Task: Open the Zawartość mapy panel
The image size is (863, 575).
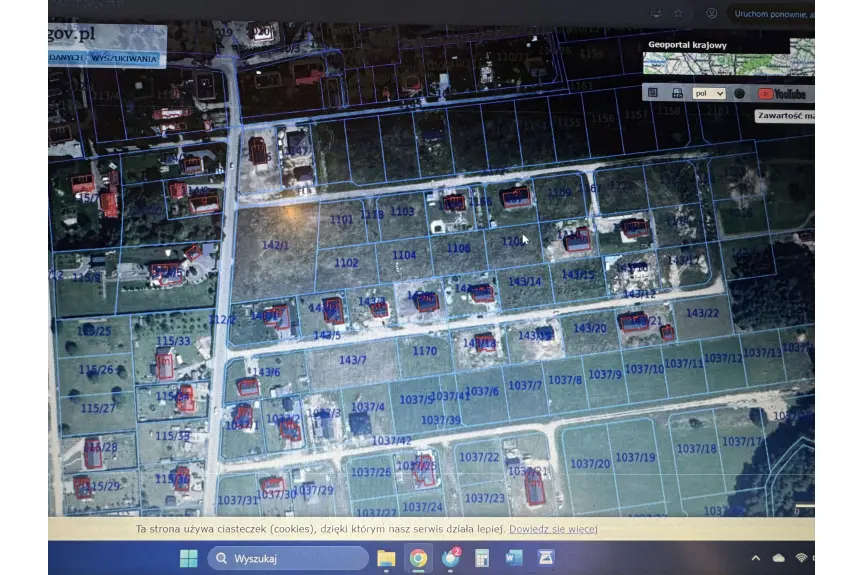Action: (787, 116)
